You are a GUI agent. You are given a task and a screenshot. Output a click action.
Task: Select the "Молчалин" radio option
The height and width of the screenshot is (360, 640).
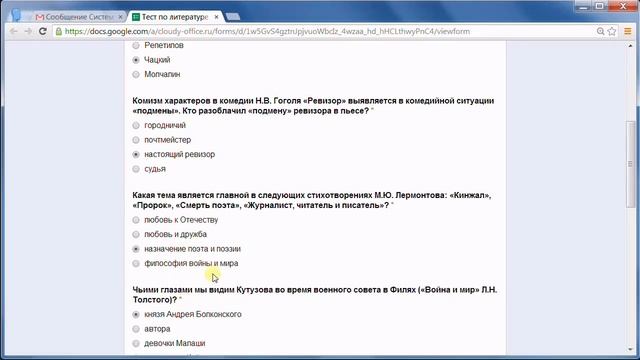click(136, 74)
